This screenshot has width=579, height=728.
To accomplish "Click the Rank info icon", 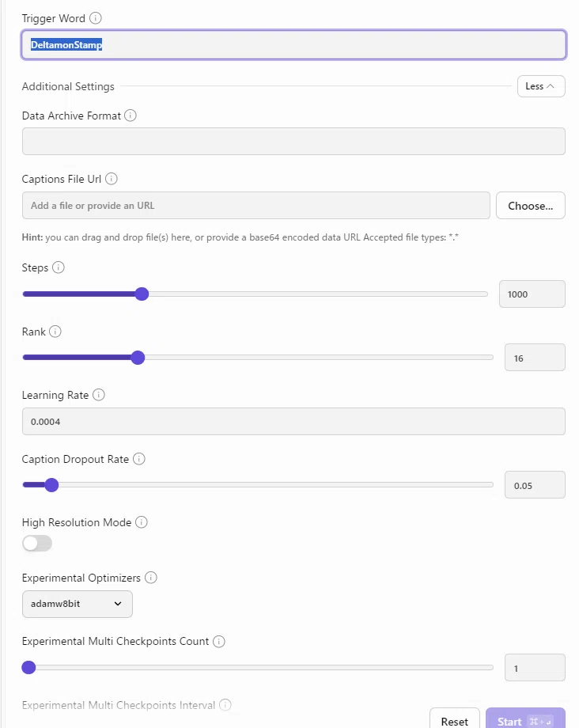I will 55,332.
